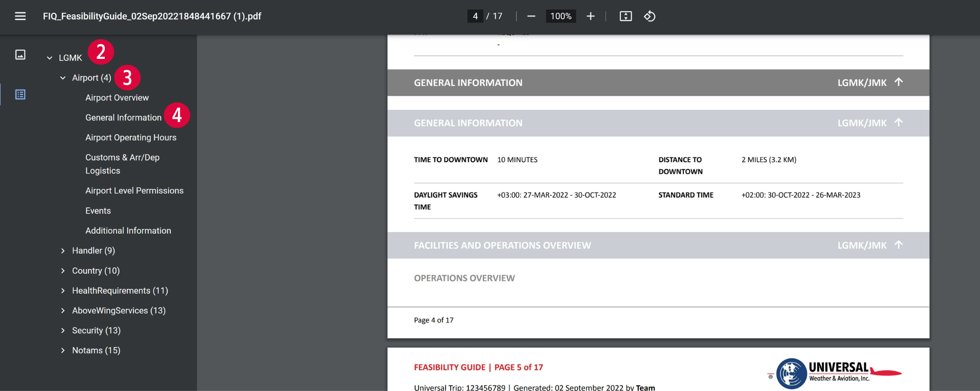Select the HealthRequirements (11) outline label
The height and width of the screenshot is (391, 980).
[120, 290]
